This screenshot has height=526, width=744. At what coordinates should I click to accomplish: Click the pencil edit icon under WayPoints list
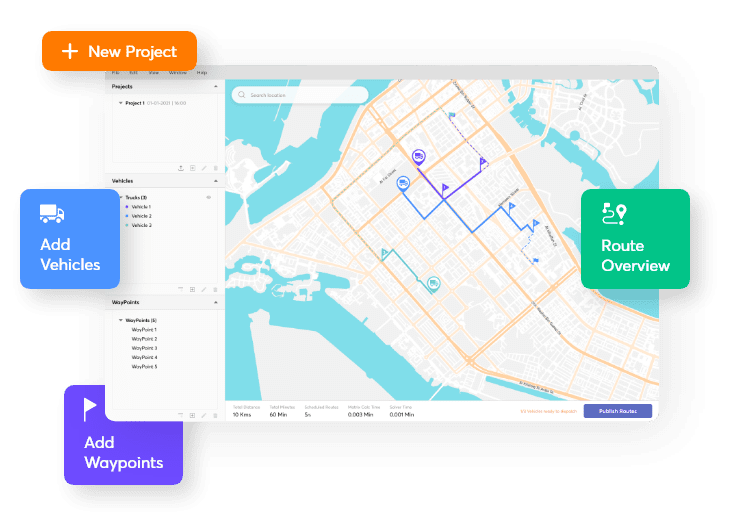[204, 415]
